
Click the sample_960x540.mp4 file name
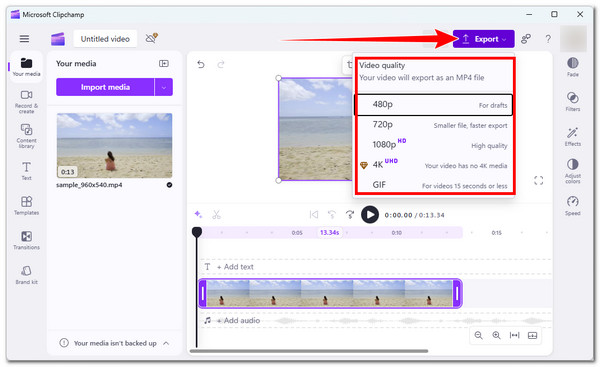click(89, 185)
